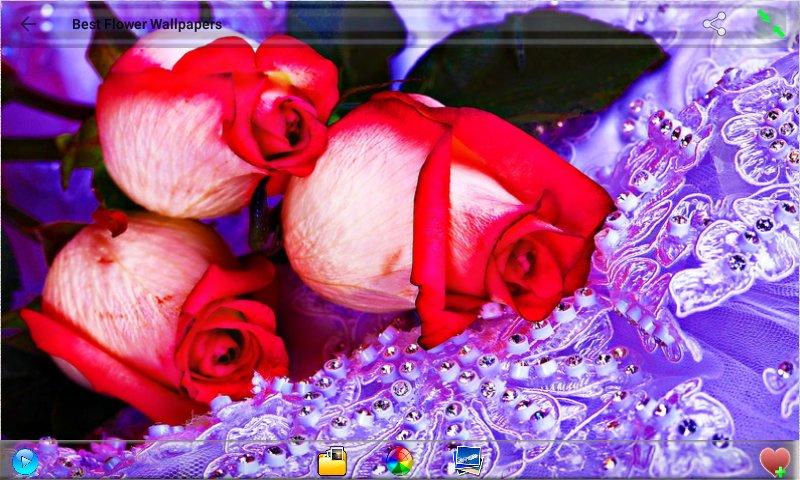Return to wallpaper list via back arrow
Viewport: 800px width, 480px height.
point(27,24)
